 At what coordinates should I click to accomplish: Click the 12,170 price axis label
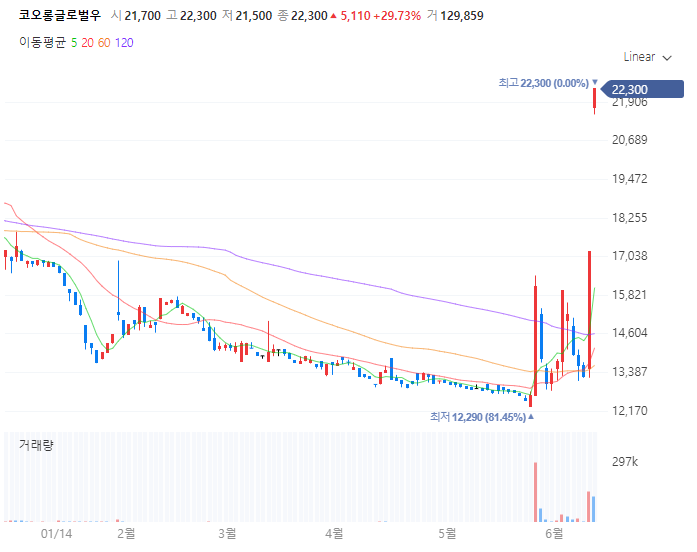629,411
